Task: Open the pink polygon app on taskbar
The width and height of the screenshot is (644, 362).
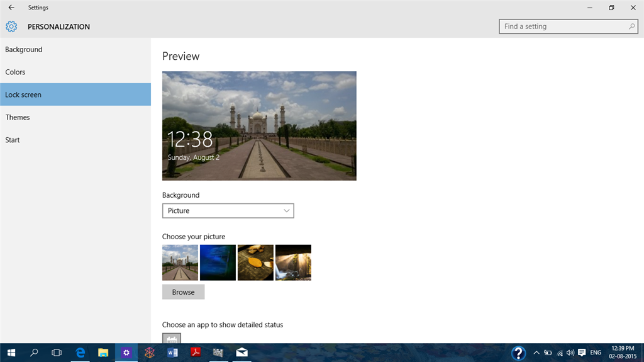Action: [x=150, y=353]
